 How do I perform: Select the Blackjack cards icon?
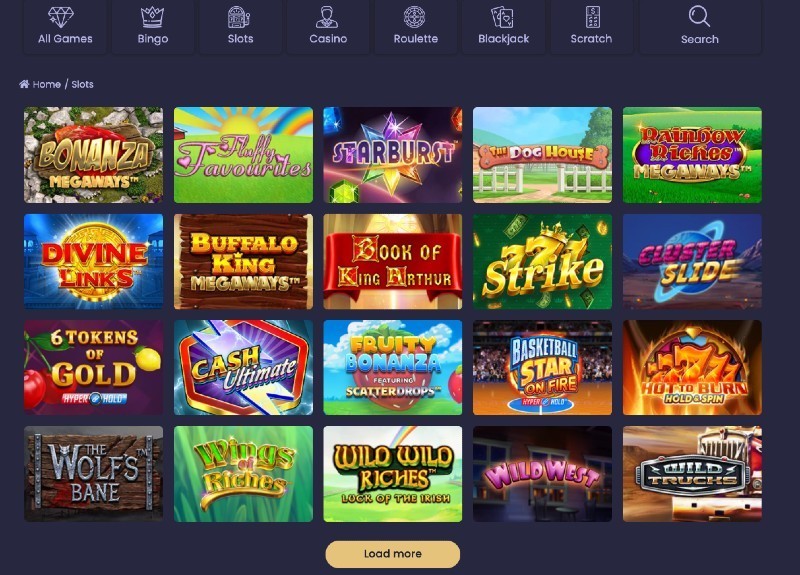coord(503,16)
